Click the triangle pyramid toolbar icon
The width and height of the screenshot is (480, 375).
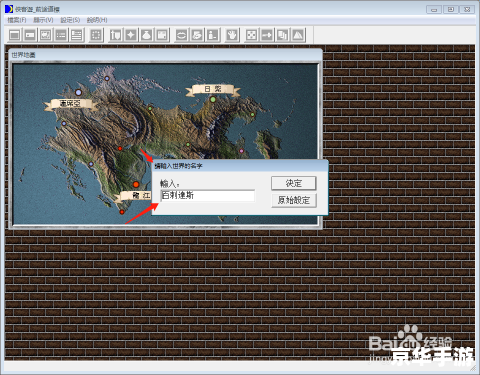(298, 35)
